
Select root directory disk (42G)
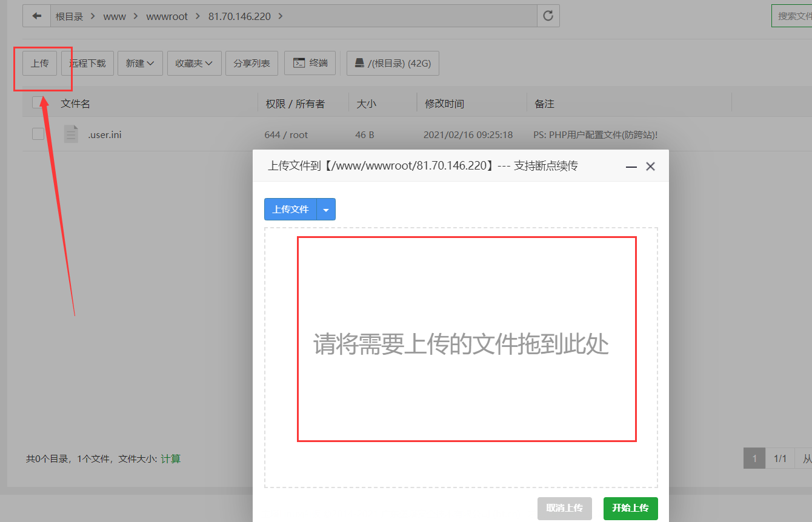pyautogui.click(x=393, y=63)
